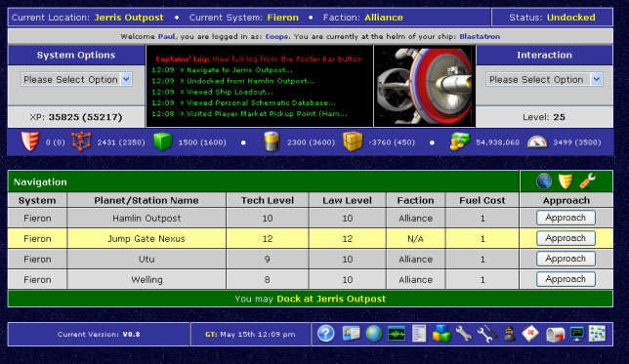Open the document list icon in footer
Viewport: 629px width, 364px height.
419,334
